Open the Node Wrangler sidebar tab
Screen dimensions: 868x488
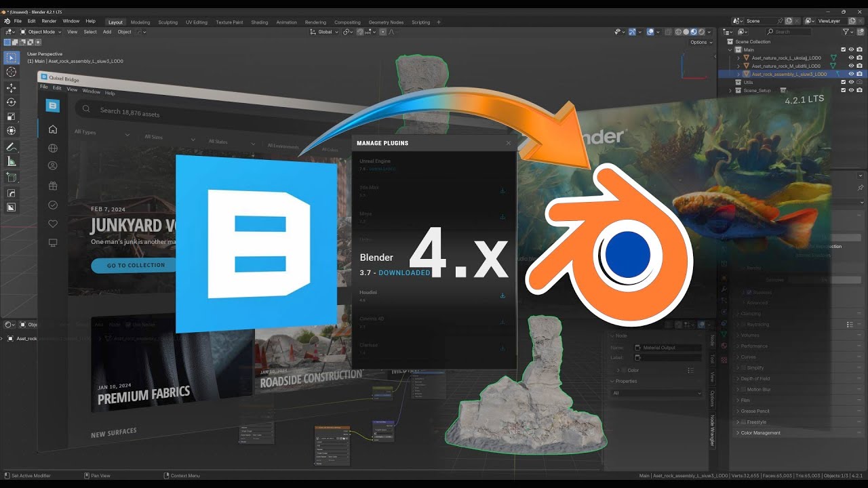712,430
